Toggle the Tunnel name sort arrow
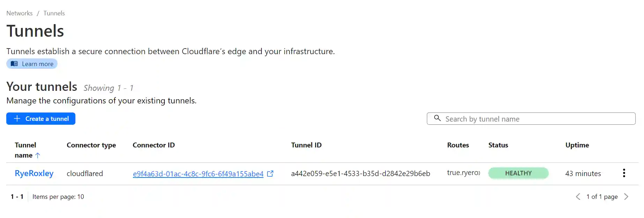This screenshot has width=644, height=218. (x=38, y=155)
